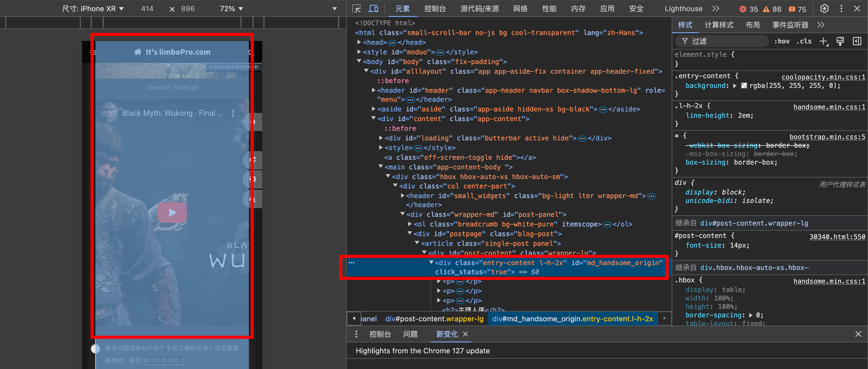Click the ellipsis actions on selected DOM row
Image resolution: width=868 pixels, height=369 pixels.
coord(352,262)
